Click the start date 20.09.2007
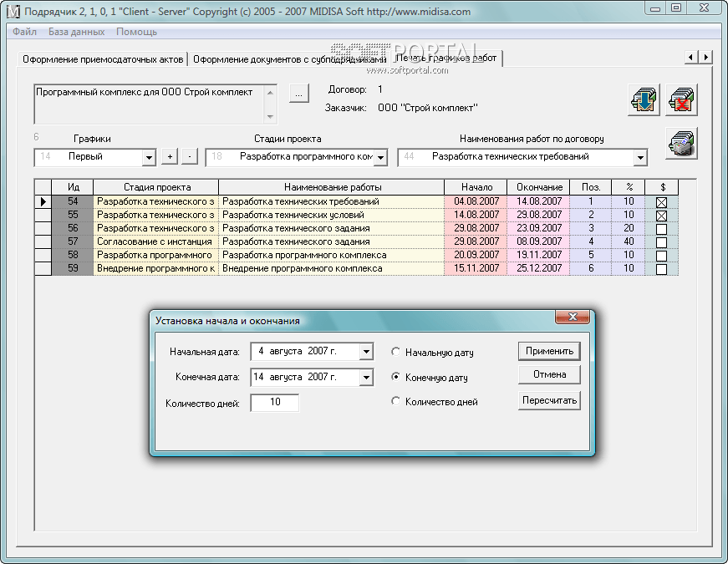 point(476,255)
